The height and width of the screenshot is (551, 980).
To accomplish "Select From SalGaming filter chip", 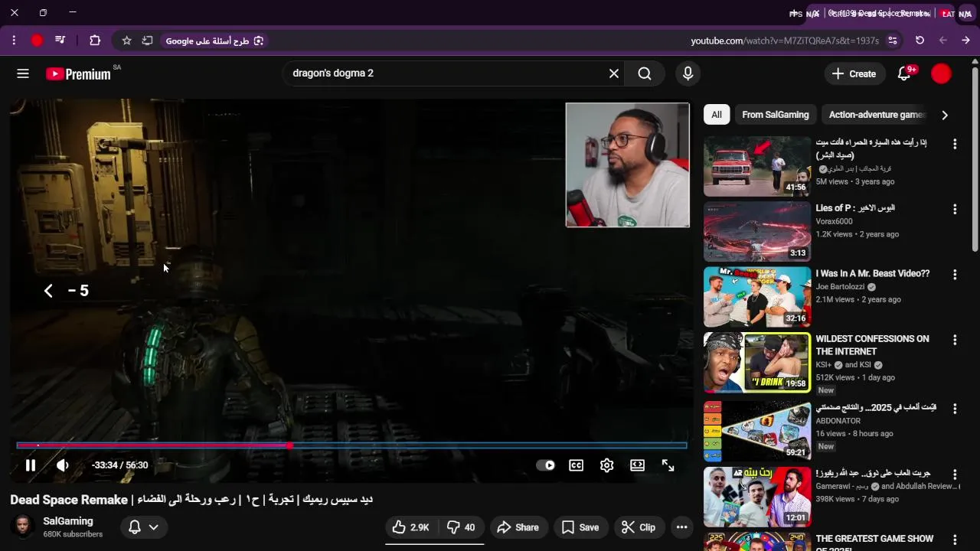I will click(776, 115).
